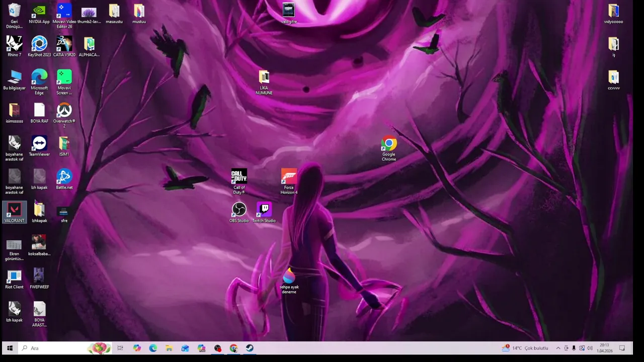The height and width of the screenshot is (362, 644).
Task: Select the ALPHACA... desktop icon
Action: coord(89,47)
